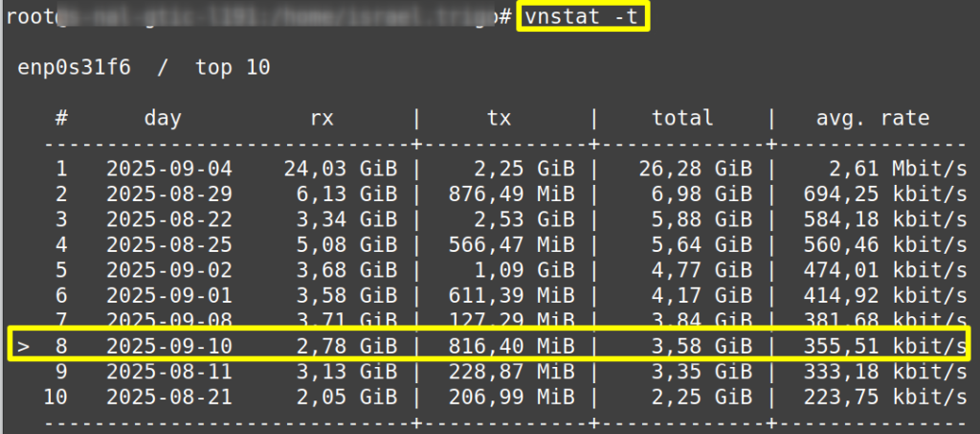Click the 876,49 MiB tx value
This screenshot has width=980, height=434.
(x=511, y=194)
